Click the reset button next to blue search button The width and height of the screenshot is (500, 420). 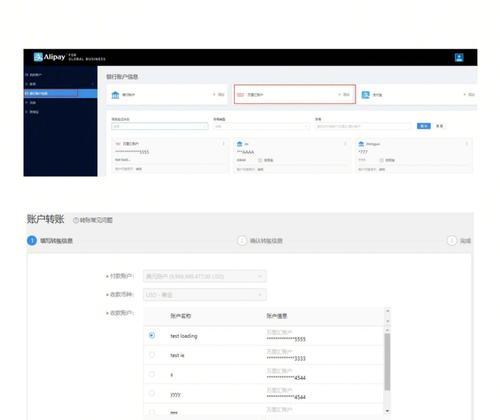tap(440, 126)
